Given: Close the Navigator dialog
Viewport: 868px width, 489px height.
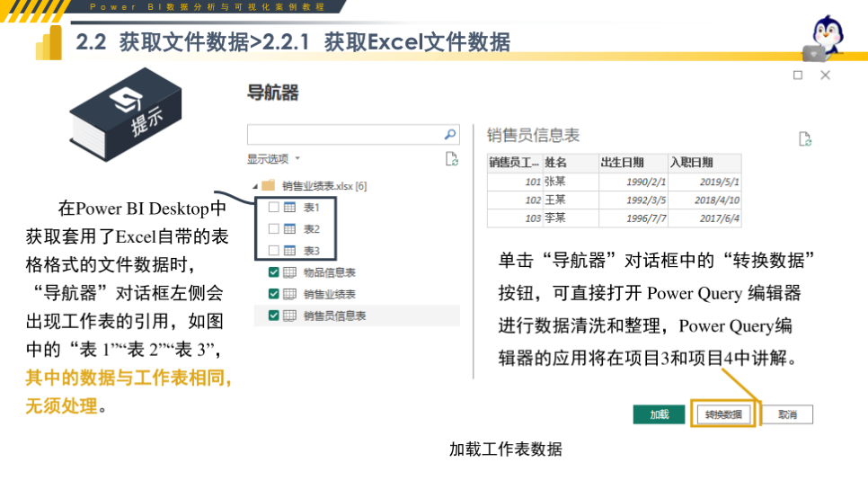Looking at the screenshot, I should 826,75.
